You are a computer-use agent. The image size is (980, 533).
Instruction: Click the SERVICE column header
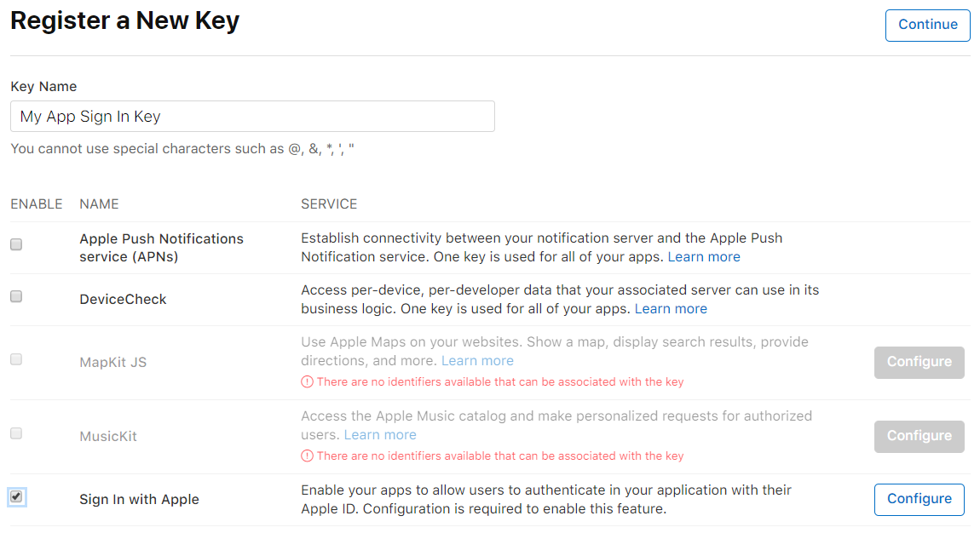(329, 204)
